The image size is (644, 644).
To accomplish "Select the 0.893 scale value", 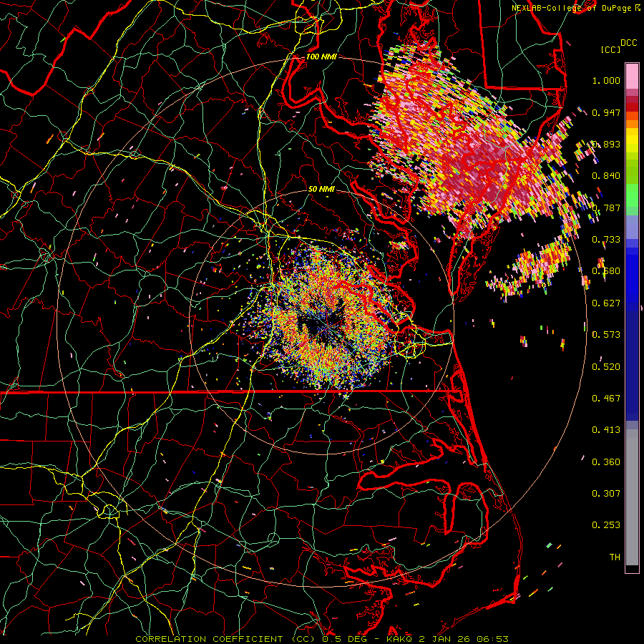I will [x=606, y=144].
